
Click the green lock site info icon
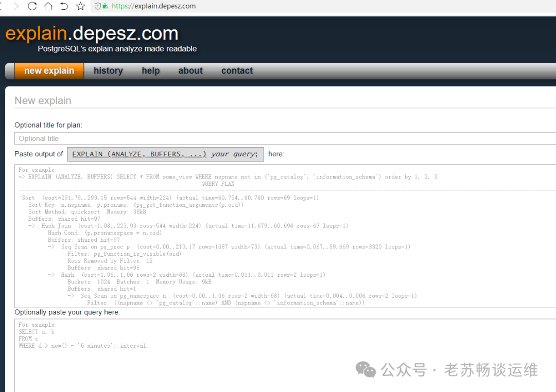[106, 6]
